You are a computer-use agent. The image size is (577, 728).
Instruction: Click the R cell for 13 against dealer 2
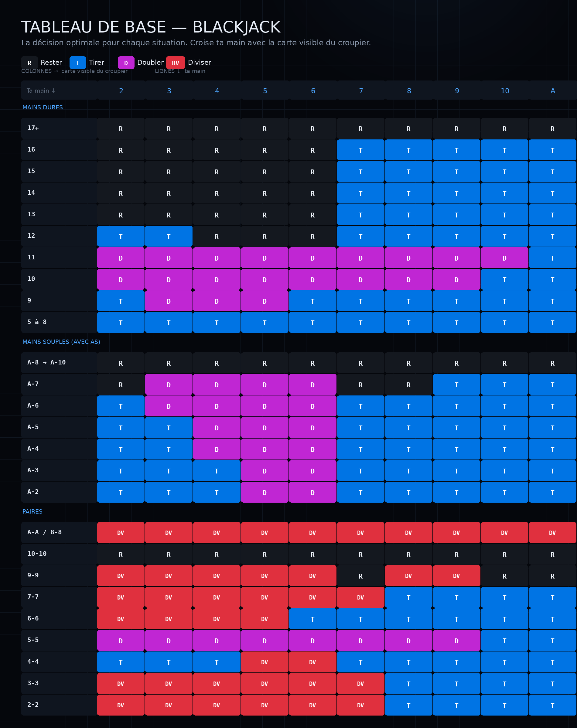click(x=121, y=214)
